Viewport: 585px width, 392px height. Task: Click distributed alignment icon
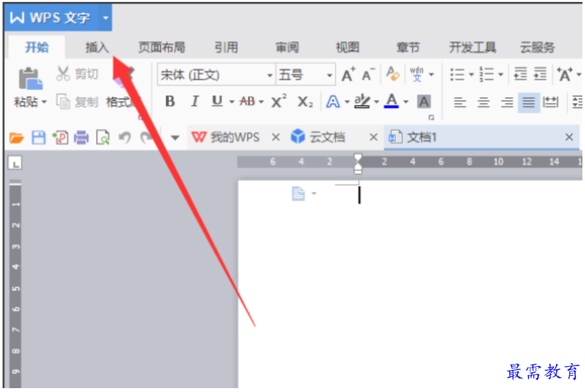pos(551,102)
